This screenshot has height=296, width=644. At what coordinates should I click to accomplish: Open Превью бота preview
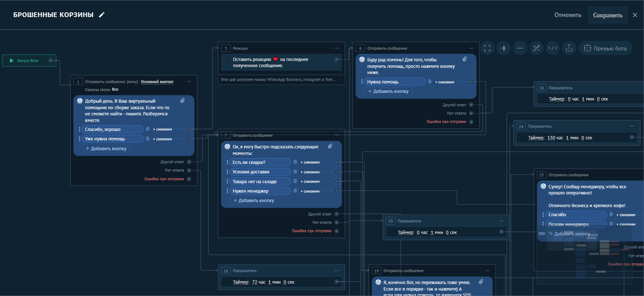[605, 48]
